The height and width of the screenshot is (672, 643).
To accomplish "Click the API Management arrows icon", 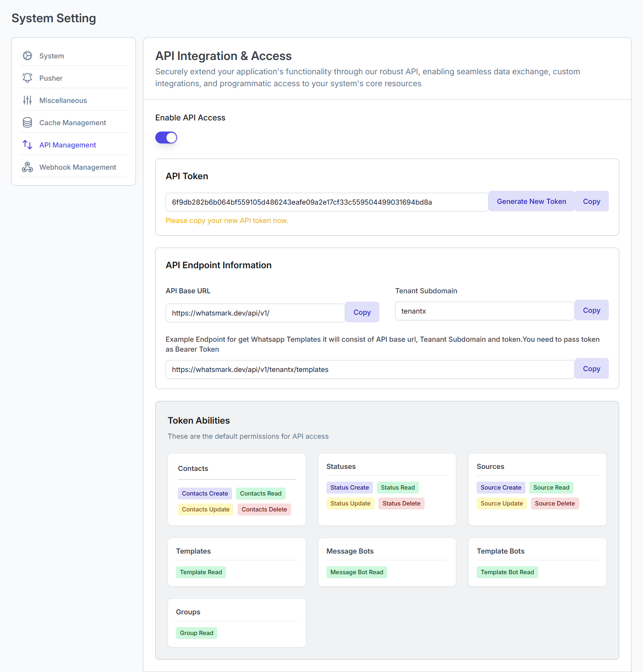I will pos(27,145).
